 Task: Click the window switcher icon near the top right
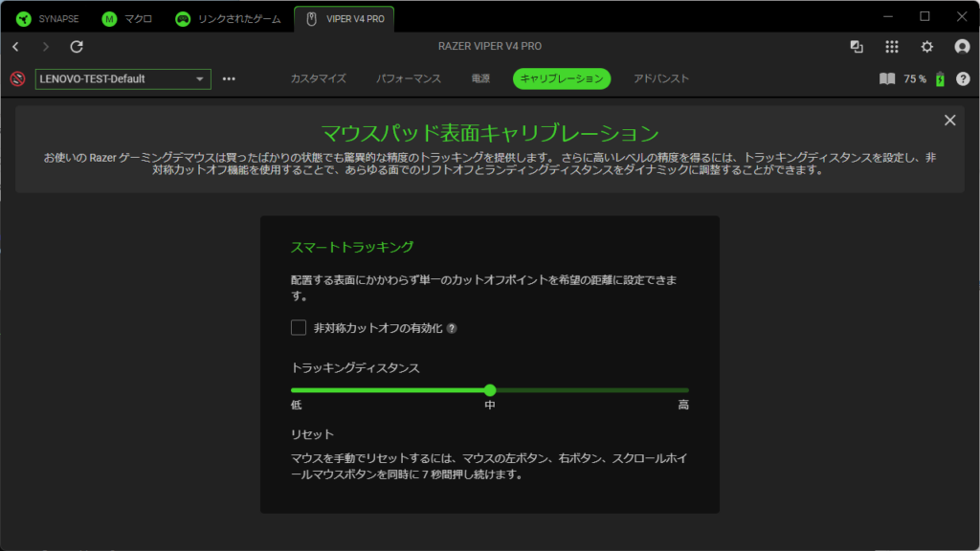(x=857, y=47)
